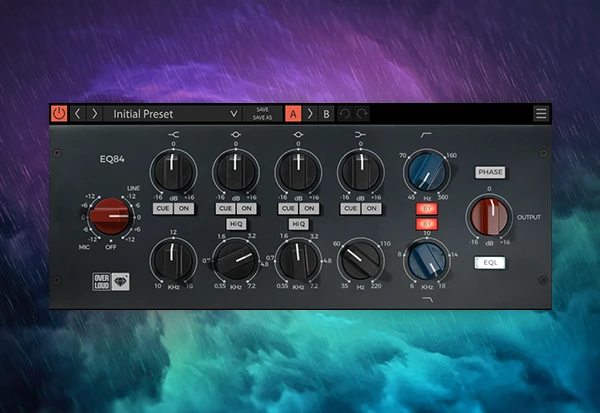Viewport: 600px width, 413px height.
Task: Toggle ON for the second mid band
Action: [309, 209]
